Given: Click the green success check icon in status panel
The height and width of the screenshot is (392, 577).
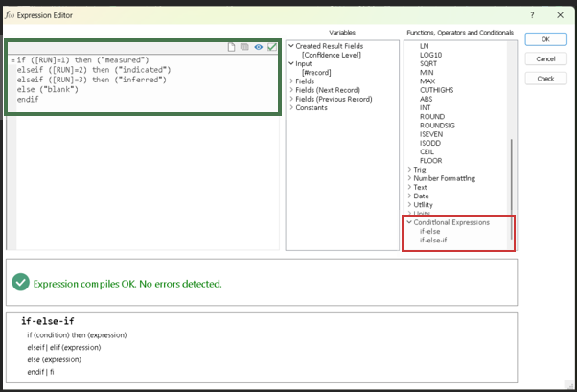Looking at the screenshot, I should (x=21, y=283).
